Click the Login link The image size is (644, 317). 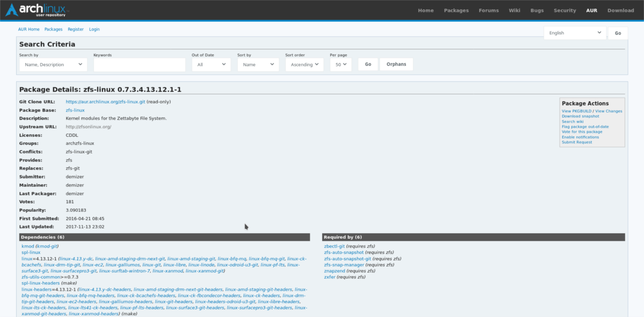tap(94, 29)
